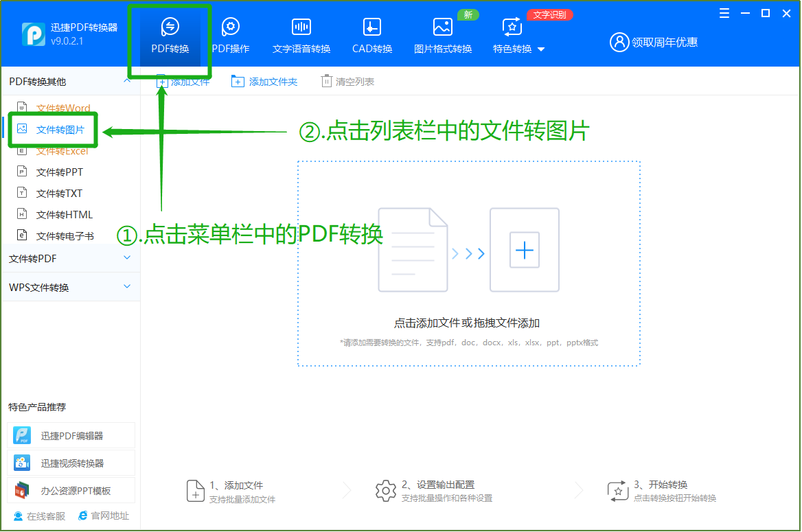Click the PPT file icon beside 文件转PPT

[x=22, y=171]
